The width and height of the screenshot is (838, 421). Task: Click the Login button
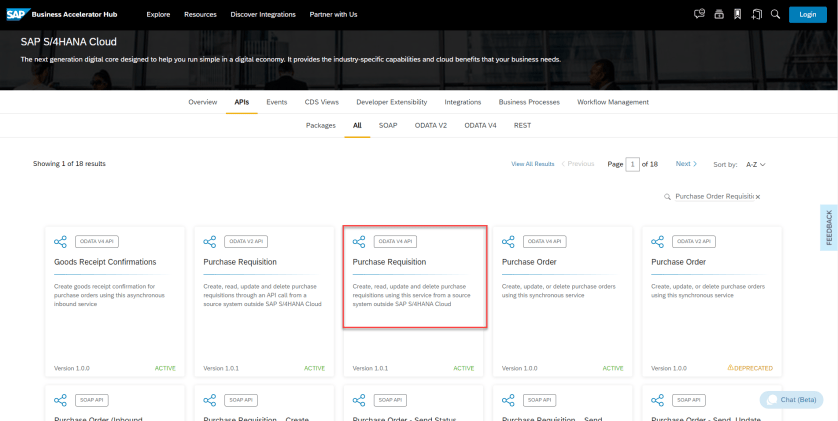pos(808,14)
